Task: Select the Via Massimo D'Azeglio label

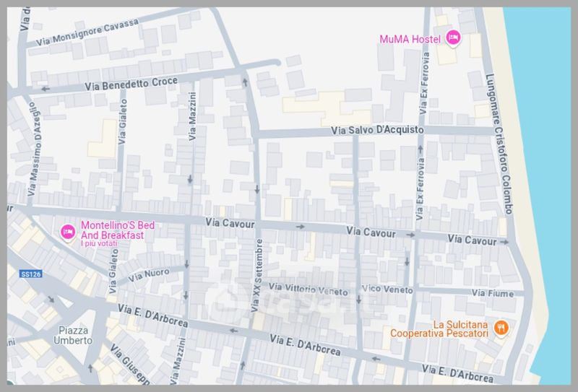Action: (33, 149)
